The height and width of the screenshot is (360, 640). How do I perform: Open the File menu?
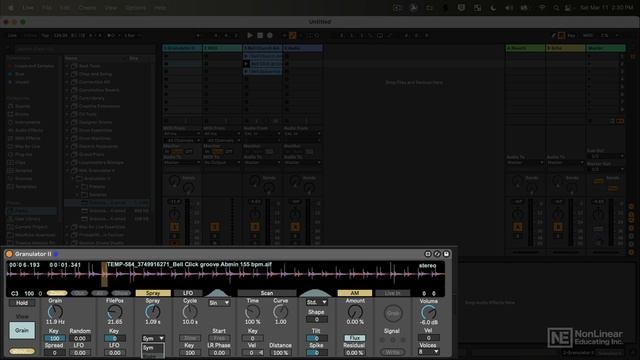[47, 8]
